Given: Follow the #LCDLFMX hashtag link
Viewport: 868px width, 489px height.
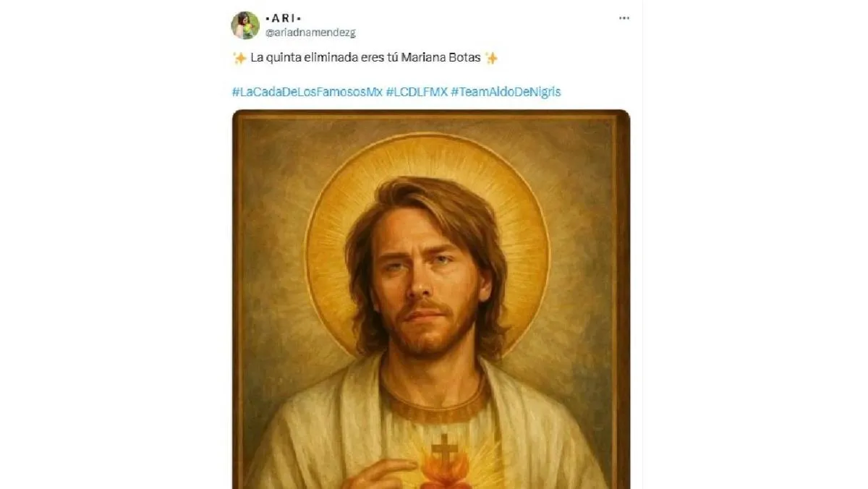Looking at the screenshot, I should click(x=417, y=92).
